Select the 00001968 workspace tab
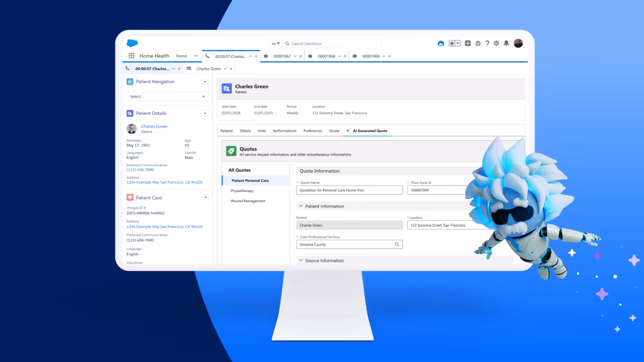The image size is (644, 362). (x=327, y=56)
